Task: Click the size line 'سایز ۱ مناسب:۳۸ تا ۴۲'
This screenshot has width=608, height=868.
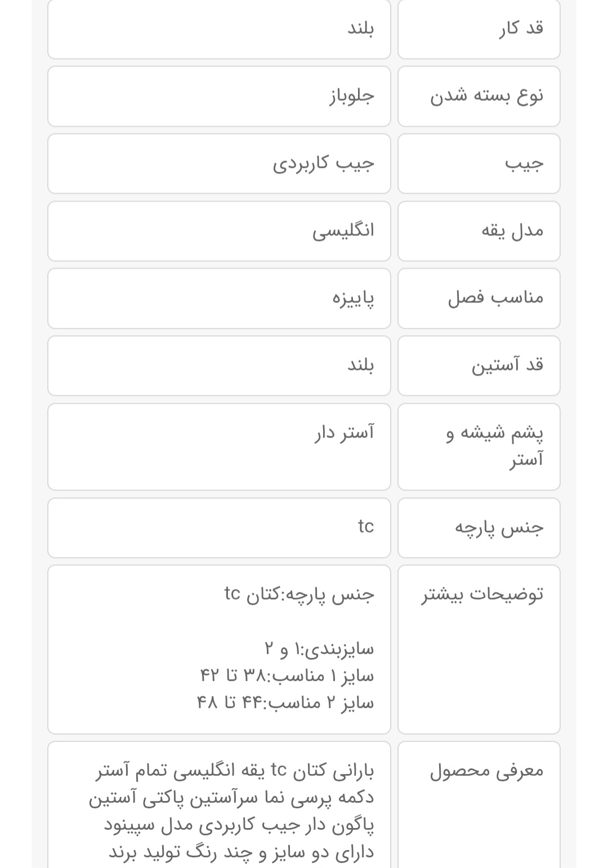Action: pyautogui.click(x=287, y=675)
